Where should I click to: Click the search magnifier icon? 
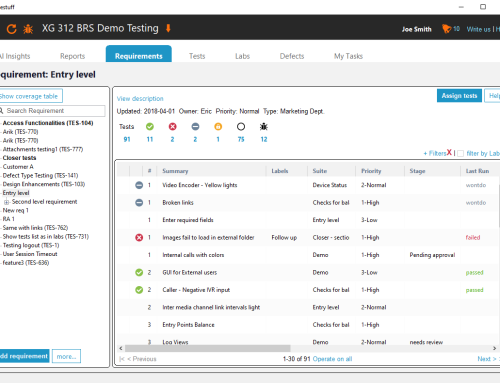(1, 111)
